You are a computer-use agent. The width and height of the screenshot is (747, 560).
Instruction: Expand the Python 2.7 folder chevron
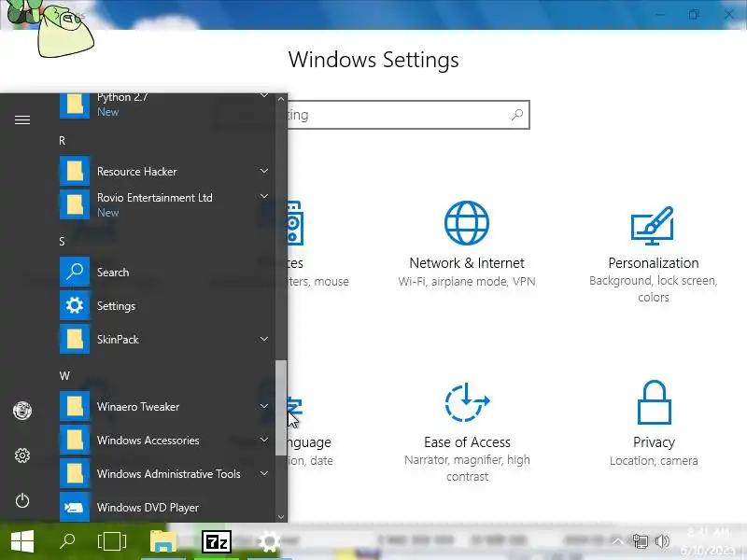[x=264, y=96]
